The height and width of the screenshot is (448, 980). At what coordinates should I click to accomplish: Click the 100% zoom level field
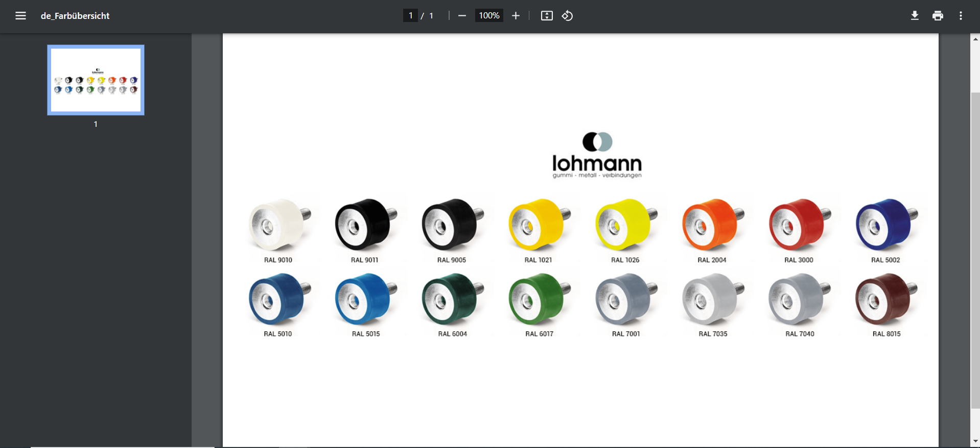(489, 16)
